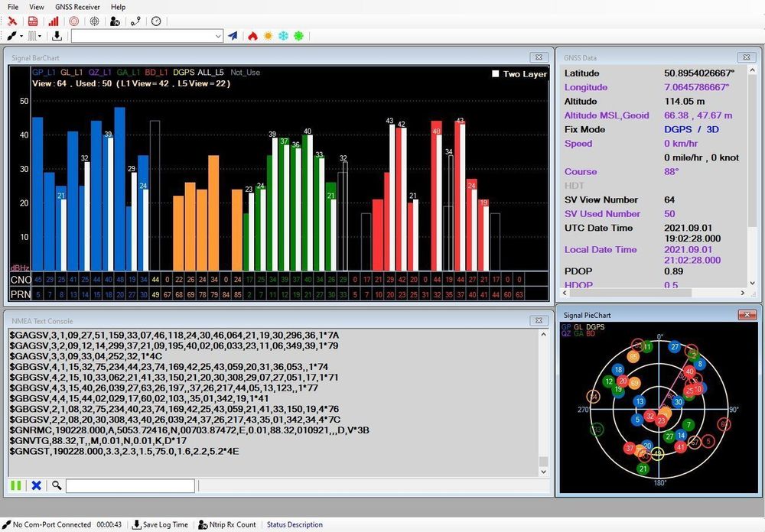Screen dimensions: 765x532
Task: Open the red signal bar chart icon
Action: tap(54, 21)
